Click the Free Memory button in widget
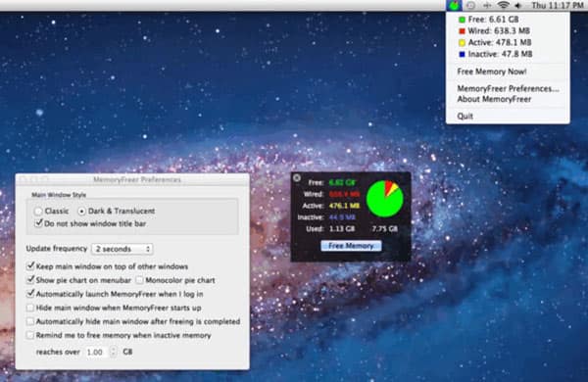The height and width of the screenshot is (382, 588). 351,246
